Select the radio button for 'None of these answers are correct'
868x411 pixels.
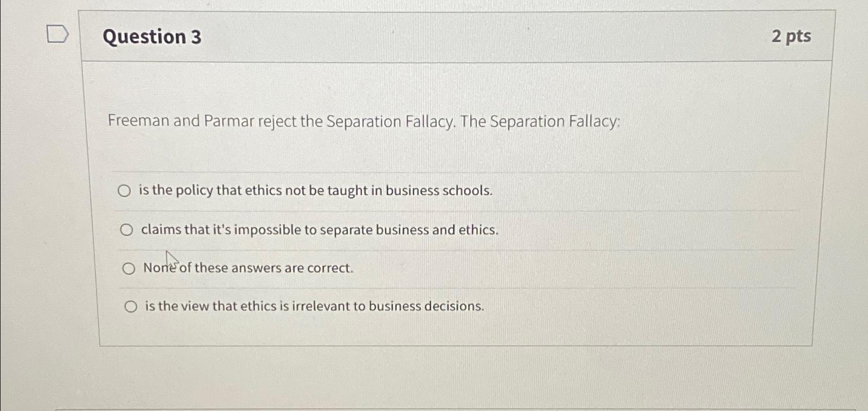[128, 267]
